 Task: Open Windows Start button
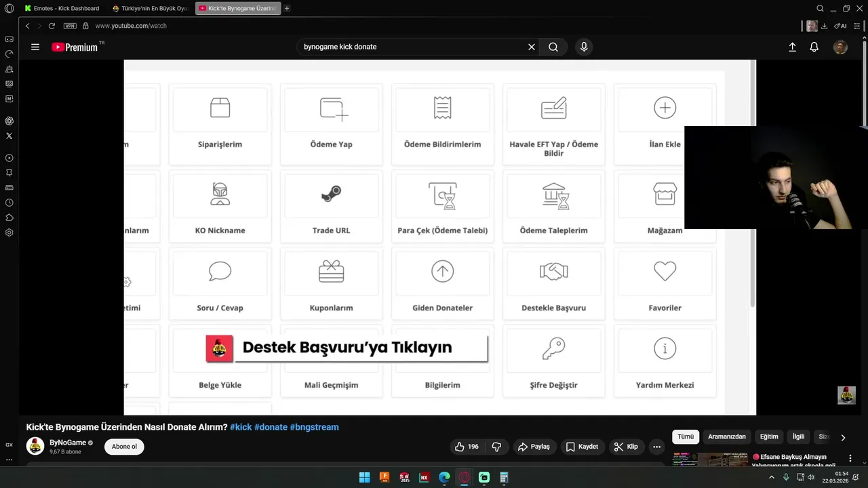364,477
